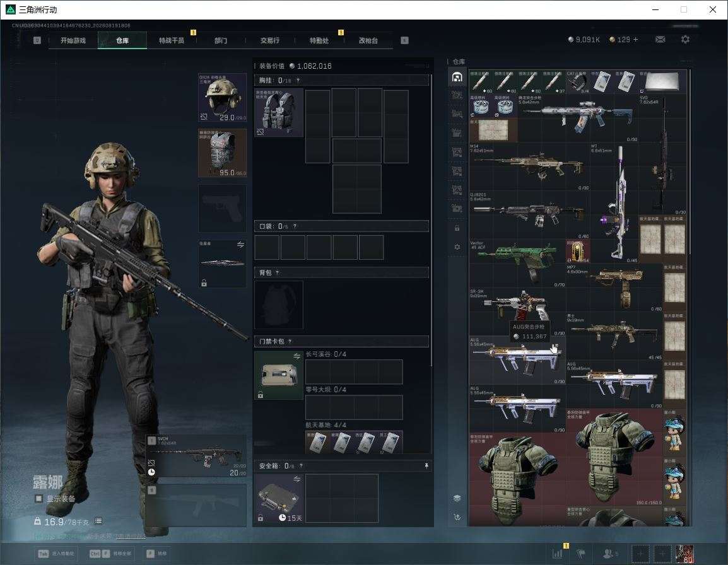Switch to the 特战干员 tab

172,40
